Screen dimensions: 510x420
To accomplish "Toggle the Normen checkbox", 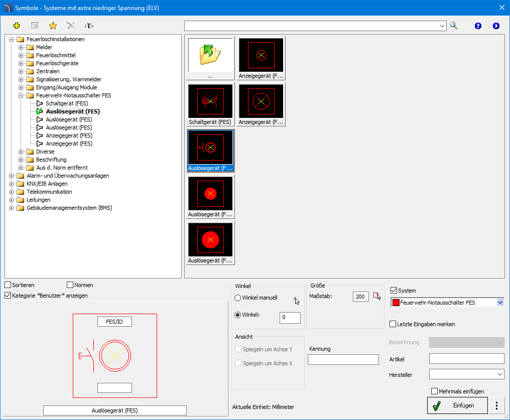I will tap(70, 285).
